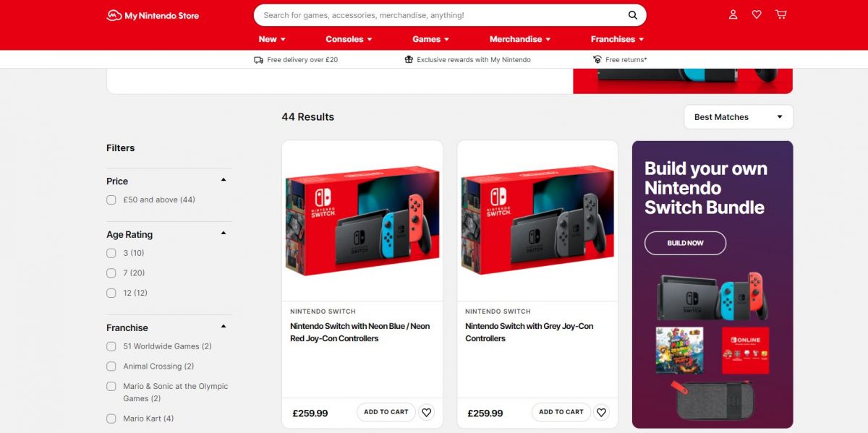The image size is (868, 433).
Task: Add Neon Blue/Red Switch to cart
Action: [386, 412]
